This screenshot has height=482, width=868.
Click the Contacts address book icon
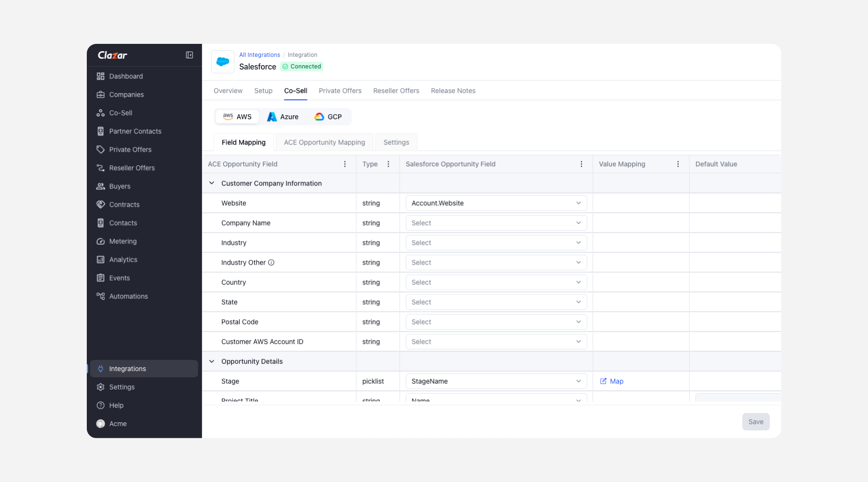100,223
